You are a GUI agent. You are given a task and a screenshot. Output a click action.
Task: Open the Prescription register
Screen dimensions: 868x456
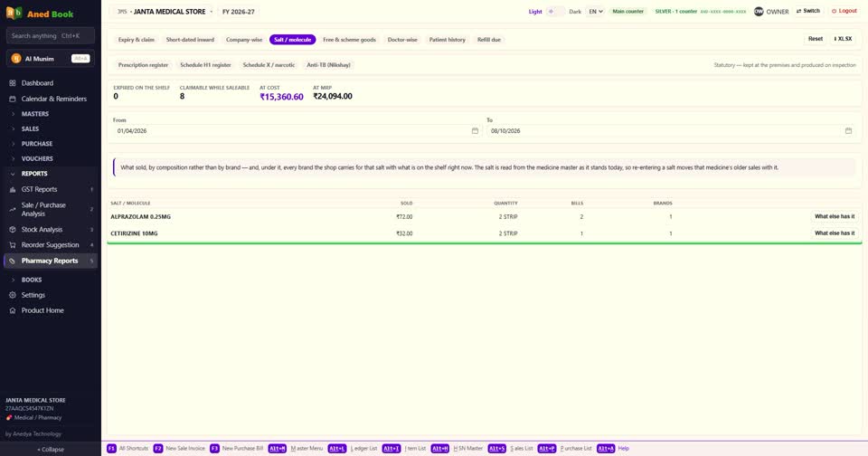click(x=143, y=65)
